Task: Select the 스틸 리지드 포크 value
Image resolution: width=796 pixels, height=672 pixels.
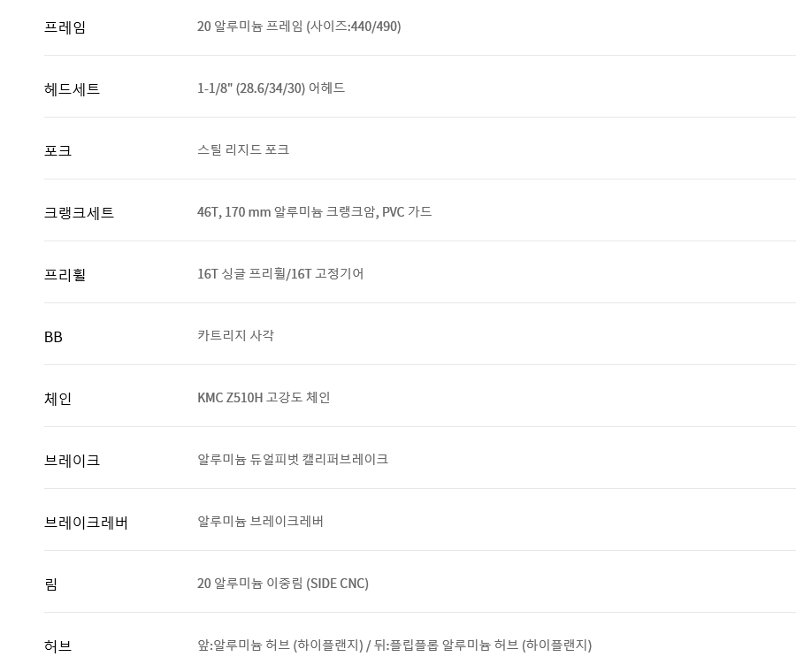Action: [243, 149]
